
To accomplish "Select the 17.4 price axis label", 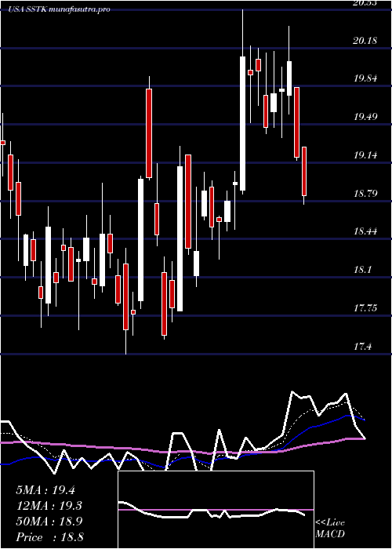I will [362, 347].
